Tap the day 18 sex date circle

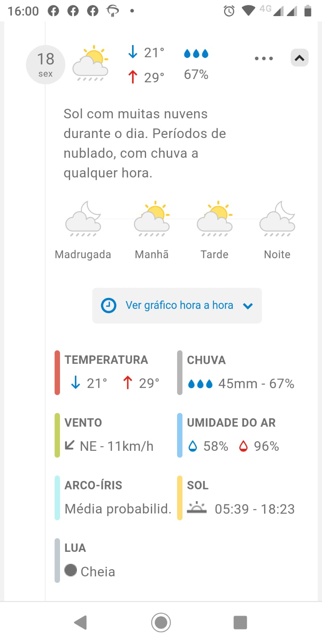pyautogui.click(x=45, y=64)
